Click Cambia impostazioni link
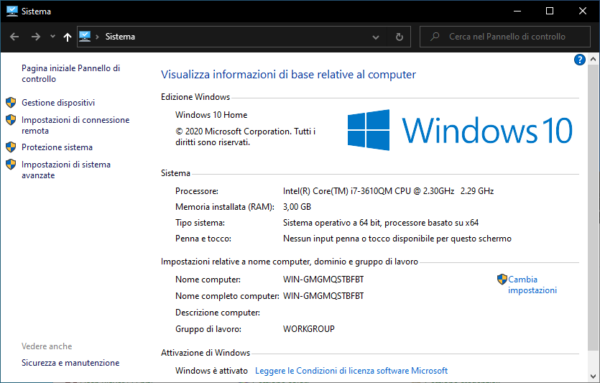This screenshot has height=383, width=600. pyautogui.click(x=532, y=285)
